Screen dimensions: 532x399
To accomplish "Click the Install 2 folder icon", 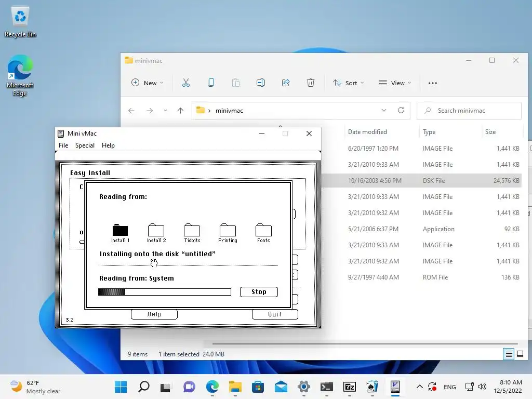I will click(x=156, y=230).
